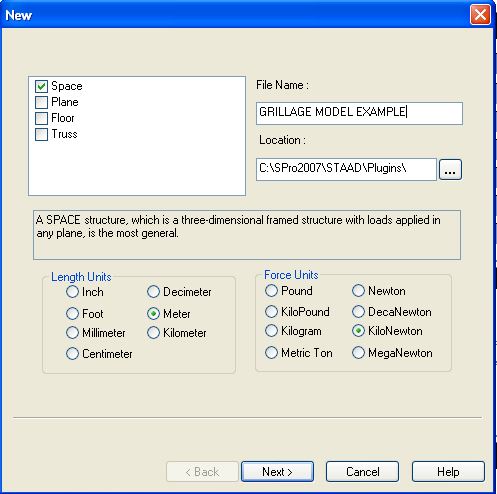Select Newton force unit
This screenshot has width=497, height=494.
tap(358, 291)
